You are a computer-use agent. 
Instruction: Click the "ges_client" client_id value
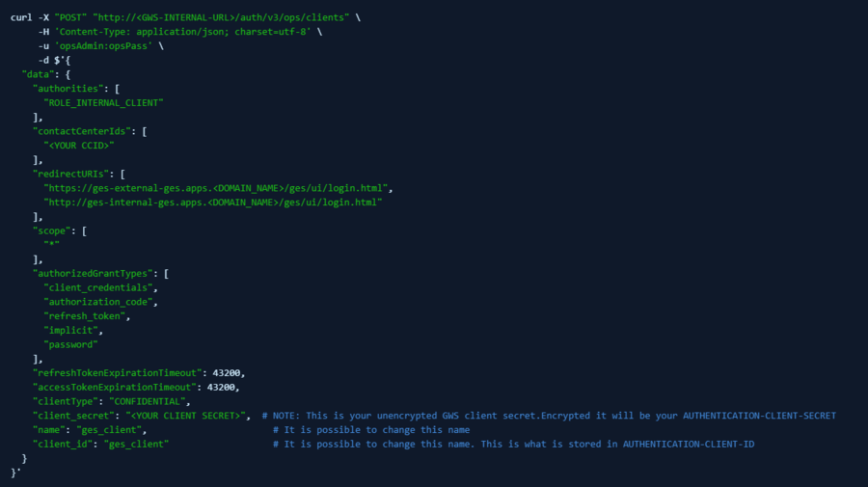136,445
